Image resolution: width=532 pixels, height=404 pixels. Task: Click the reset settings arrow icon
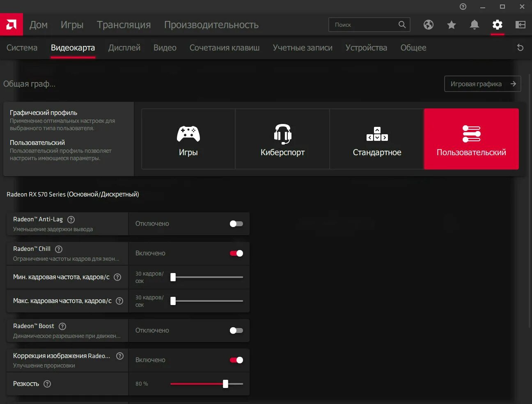tap(520, 48)
